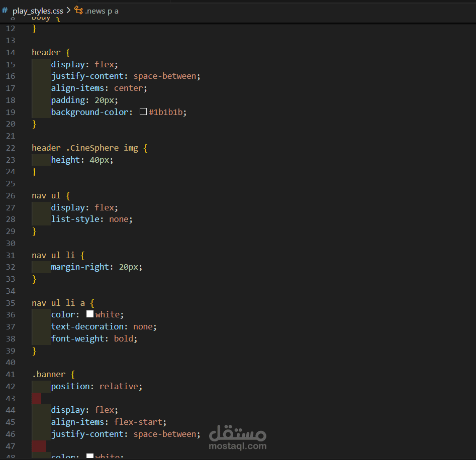Viewport: 476px width, 460px height.
Task: Click the closing brace on line 39
Action: click(x=34, y=351)
